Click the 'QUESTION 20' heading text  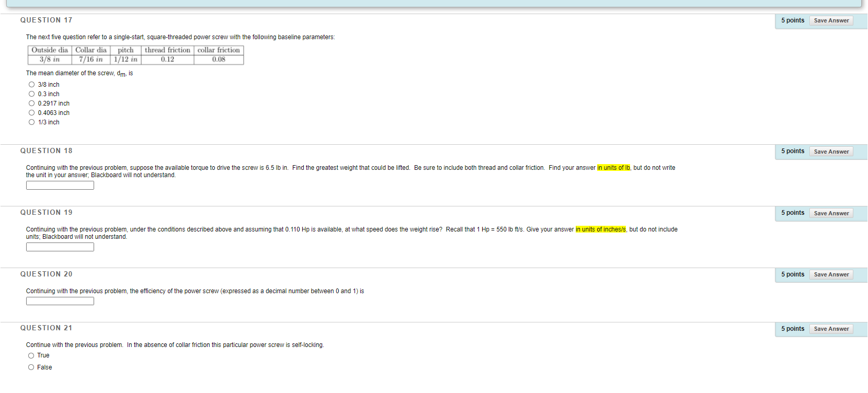(x=47, y=274)
